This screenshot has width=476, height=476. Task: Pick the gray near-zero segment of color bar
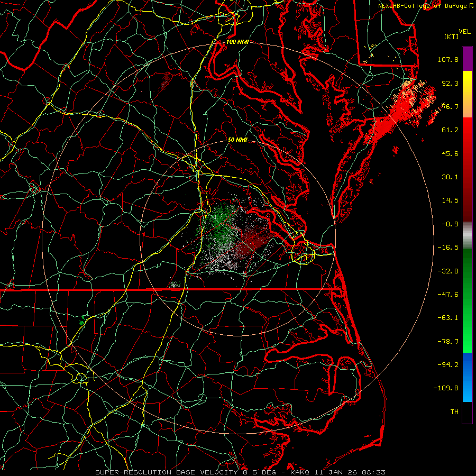[467, 235]
